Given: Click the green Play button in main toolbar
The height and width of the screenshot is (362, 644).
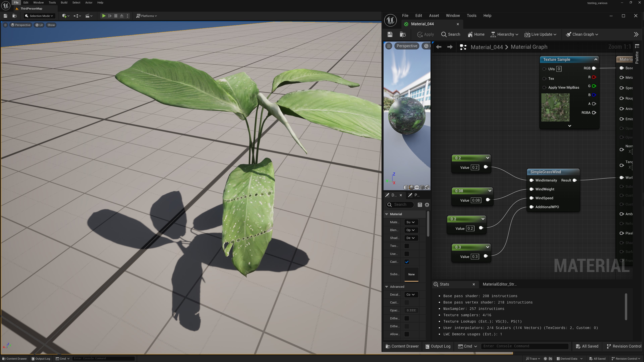Looking at the screenshot, I should point(103,16).
